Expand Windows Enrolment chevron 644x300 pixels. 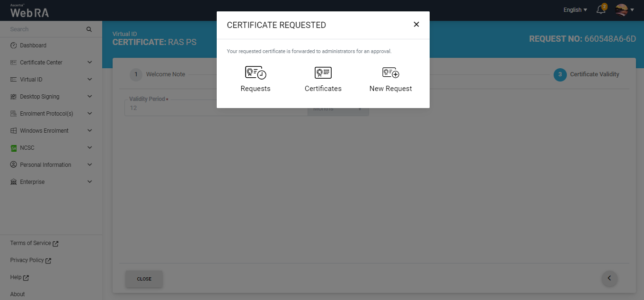point(90,130)
